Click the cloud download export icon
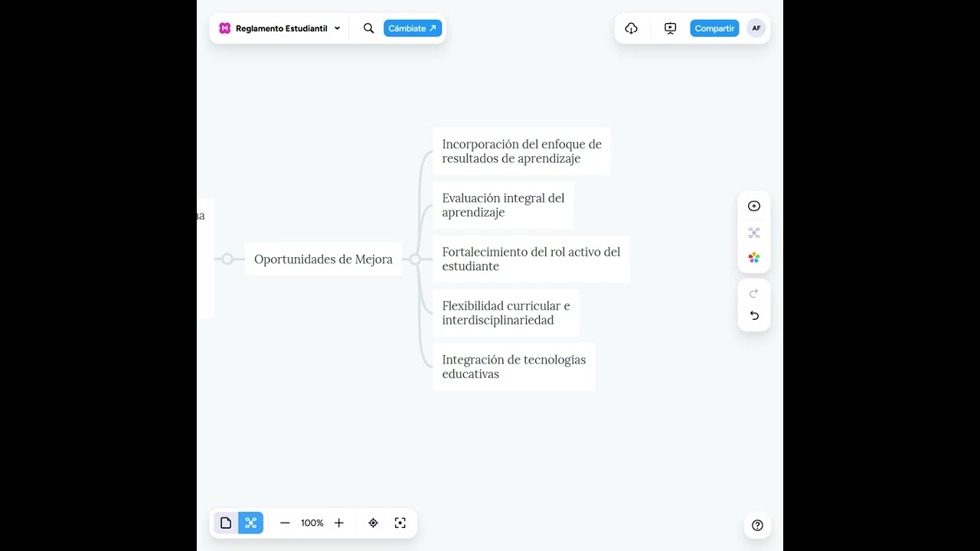Image resolution: width=980 pixels, height=551 pixels. (631, 28)
